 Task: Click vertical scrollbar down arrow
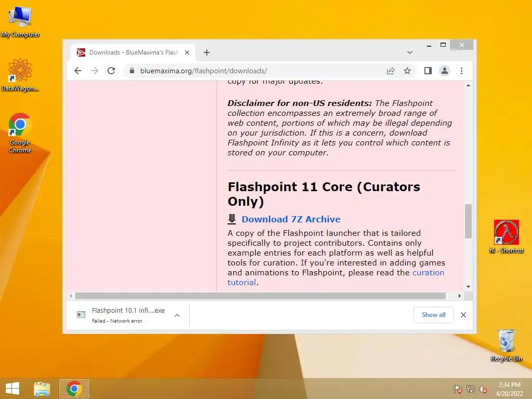(468, 287)
